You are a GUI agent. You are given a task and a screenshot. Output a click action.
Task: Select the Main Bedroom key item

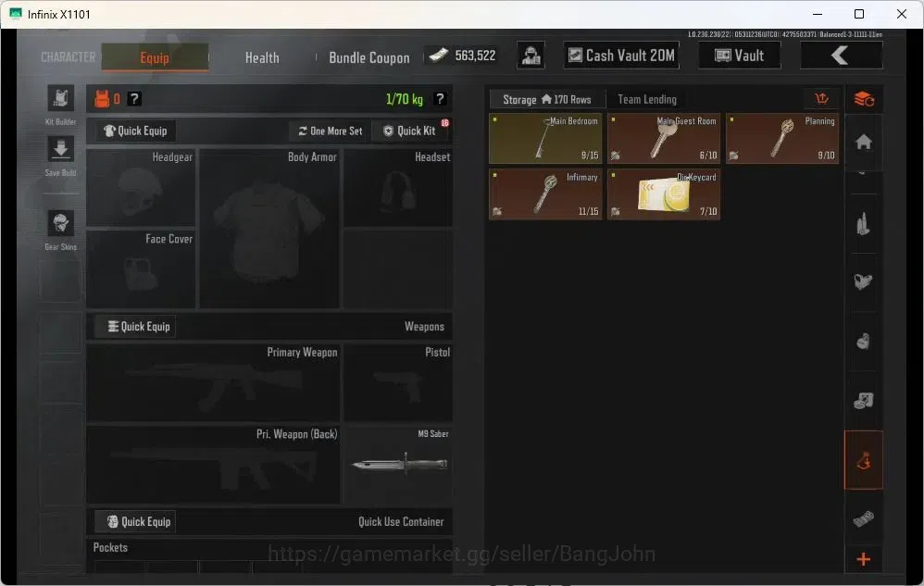545,139
